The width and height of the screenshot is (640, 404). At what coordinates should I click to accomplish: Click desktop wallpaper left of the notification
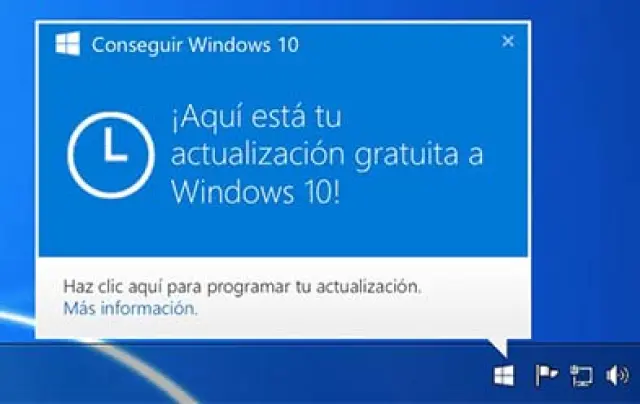17,163
